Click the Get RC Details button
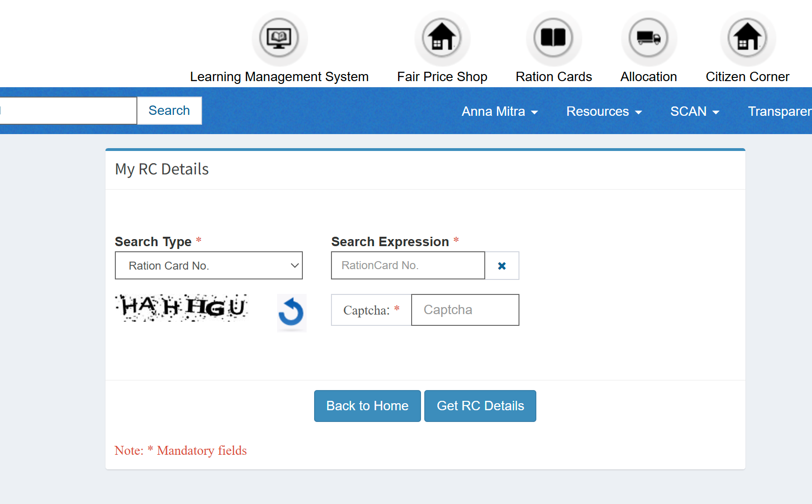This screenshot has height=504, width=812. point(480,406)
